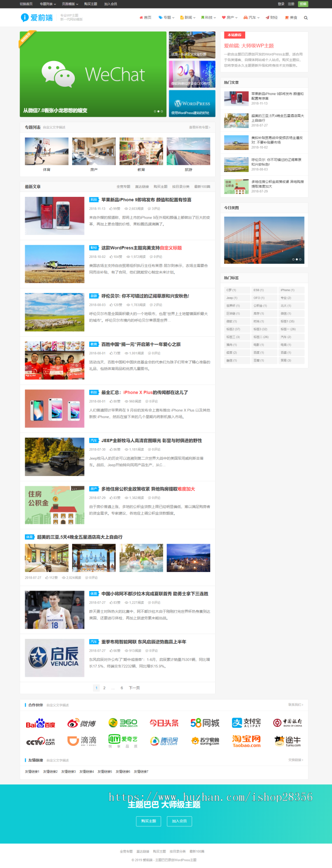This screenshot has height=868, width=332.
Task: Open the 途牛 Tuniu partner logo
Action: point(288,741)
